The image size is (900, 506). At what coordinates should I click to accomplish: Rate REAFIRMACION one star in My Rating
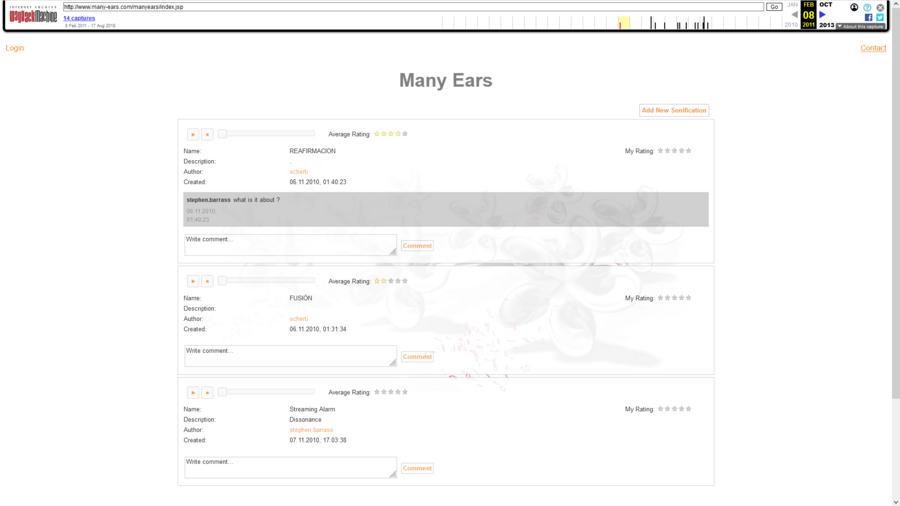pyautogui.click(x=660, y=151)
